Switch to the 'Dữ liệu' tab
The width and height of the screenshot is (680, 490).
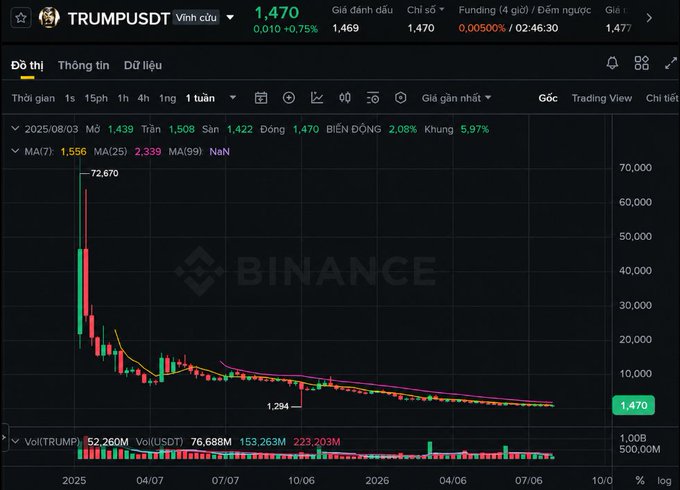tap(143, 65)
